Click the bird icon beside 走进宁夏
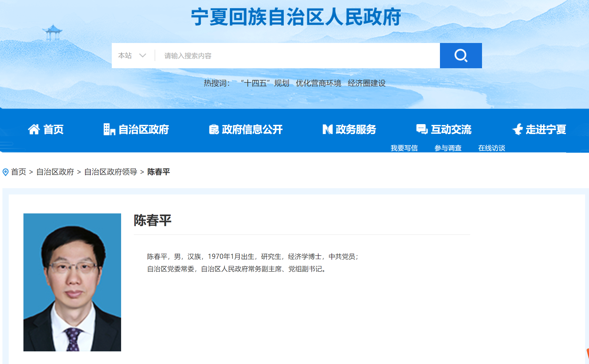This screenshot has width=589, height=364. (517, 129)
